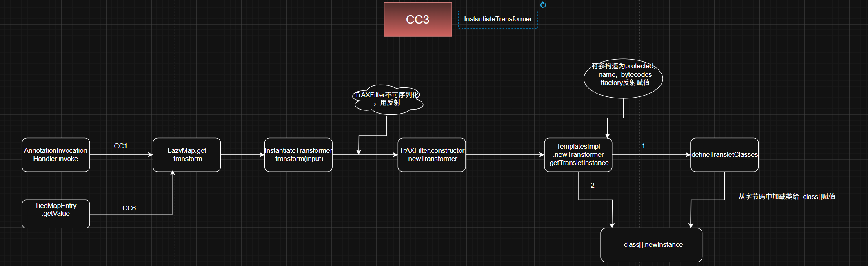This screenshot has height=266, width=868.
Task: Select the TemplatesImpl.newTransformer node
Action: point(578,155)
